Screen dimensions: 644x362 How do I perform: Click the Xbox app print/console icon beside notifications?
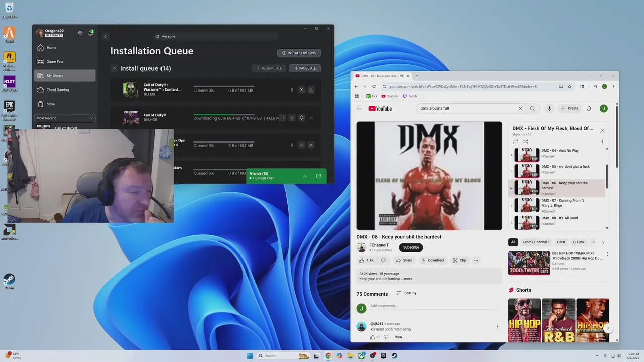coord(80,33)
